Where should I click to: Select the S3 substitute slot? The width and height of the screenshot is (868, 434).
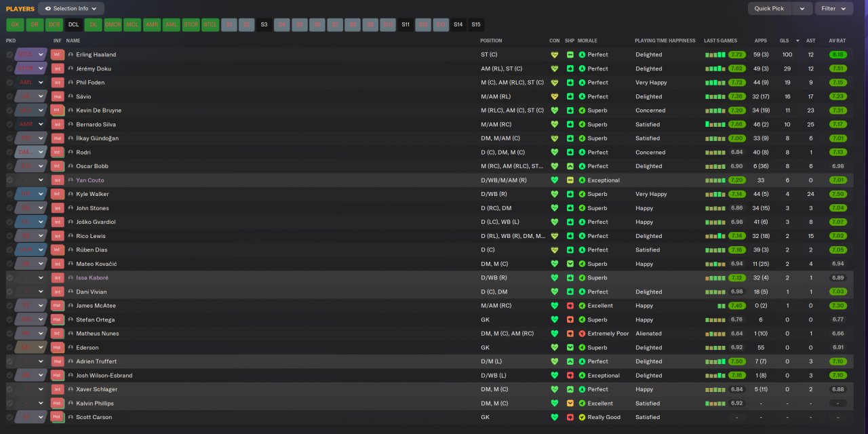264,24
